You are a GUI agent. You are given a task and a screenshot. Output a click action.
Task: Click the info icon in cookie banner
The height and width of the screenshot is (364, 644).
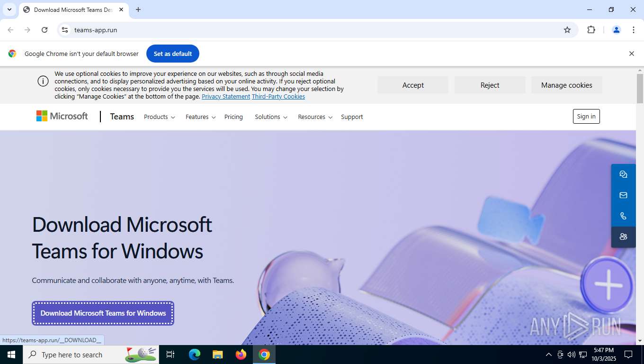pyautogui.click(x=43, y=81)
